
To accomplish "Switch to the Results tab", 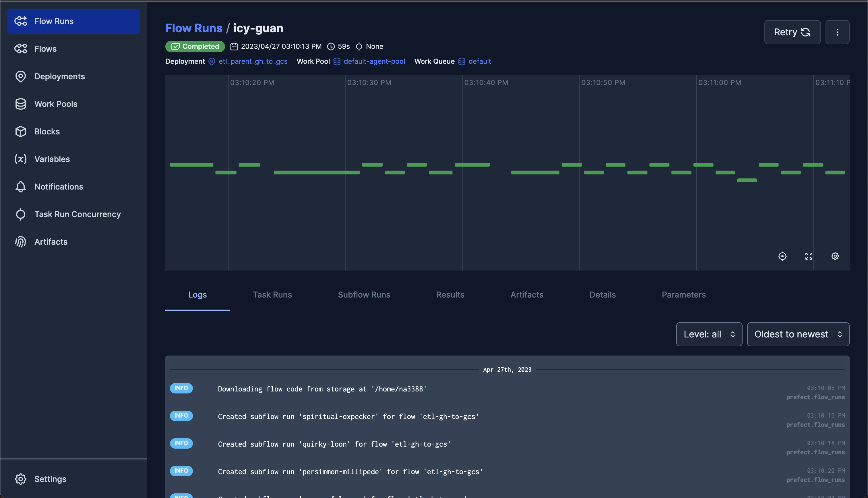I will coord(450,295).
